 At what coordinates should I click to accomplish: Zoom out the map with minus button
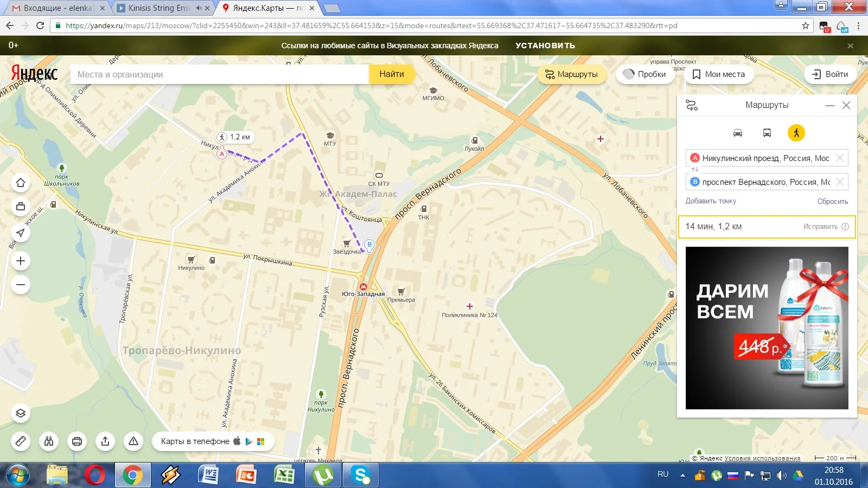21,285
